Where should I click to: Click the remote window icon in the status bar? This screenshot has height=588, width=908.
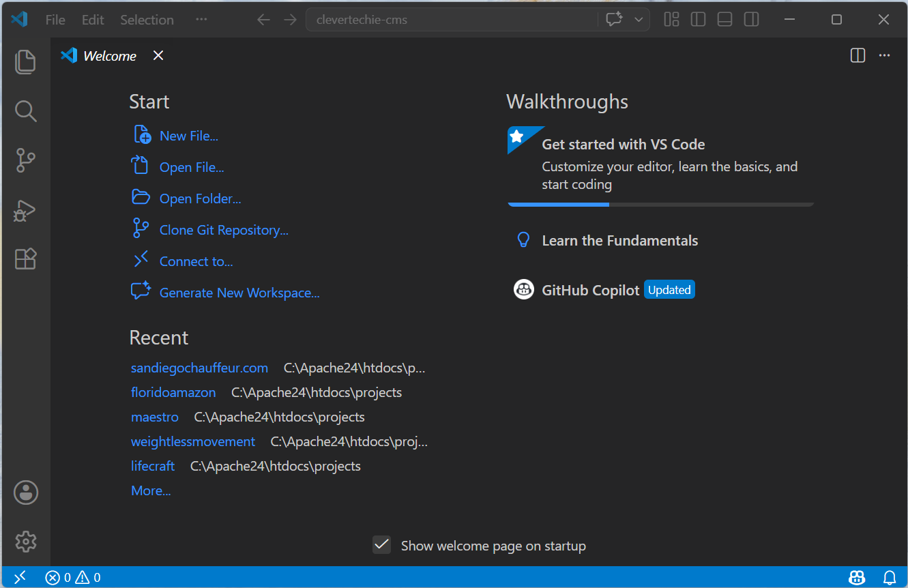[x=19, y=577]
